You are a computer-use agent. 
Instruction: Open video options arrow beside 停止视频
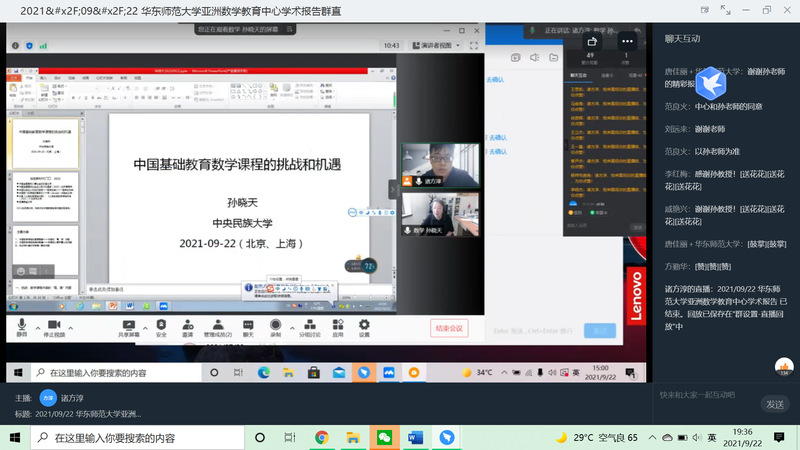70,328
